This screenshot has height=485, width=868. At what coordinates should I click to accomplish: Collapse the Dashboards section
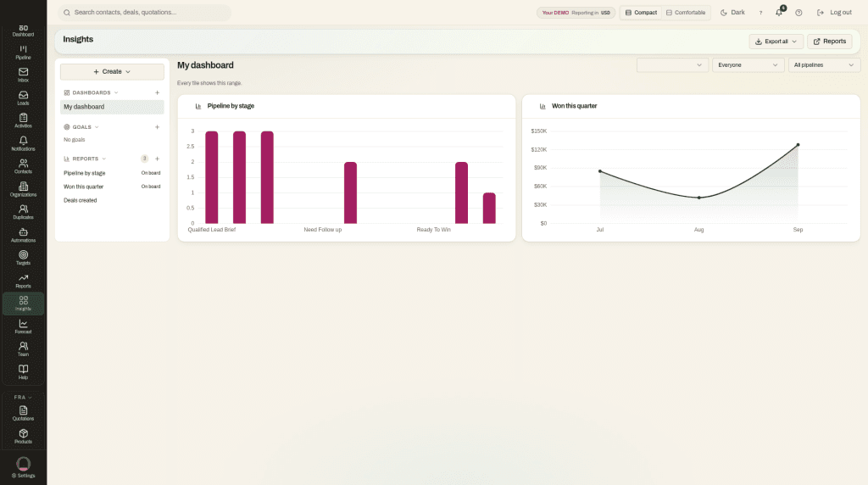coord(92,92)
